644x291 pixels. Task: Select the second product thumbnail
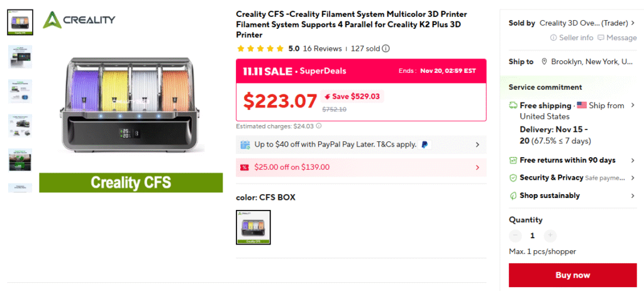pos(20,57)
